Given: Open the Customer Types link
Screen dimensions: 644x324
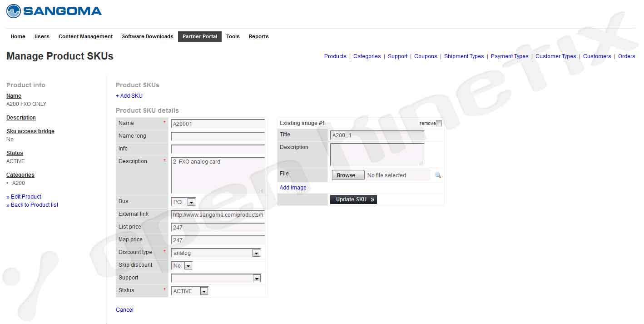Looking at the screenshot, I should coord(556,56).
